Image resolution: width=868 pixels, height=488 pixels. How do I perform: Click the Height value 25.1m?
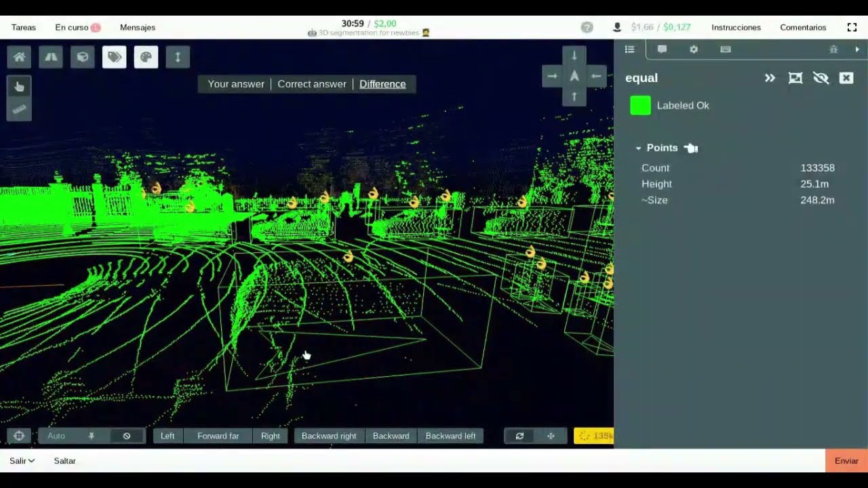point(814,184)
